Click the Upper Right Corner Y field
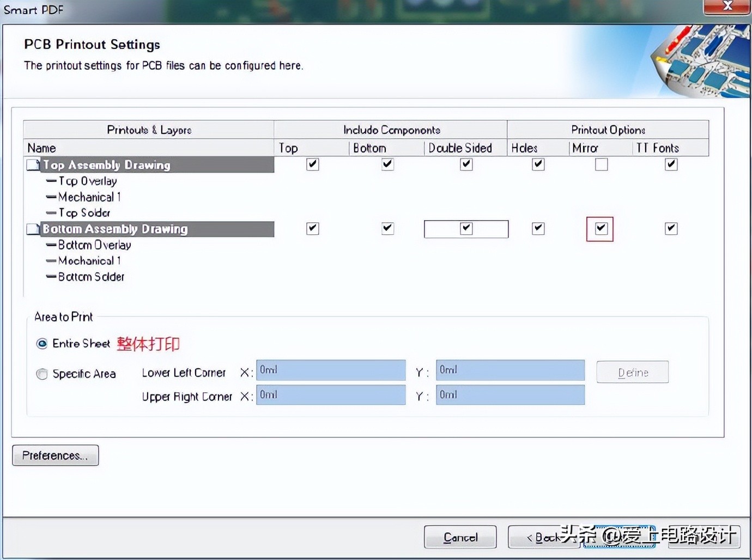The width and height of the screenshot is (752, 560). click(510, 395)
